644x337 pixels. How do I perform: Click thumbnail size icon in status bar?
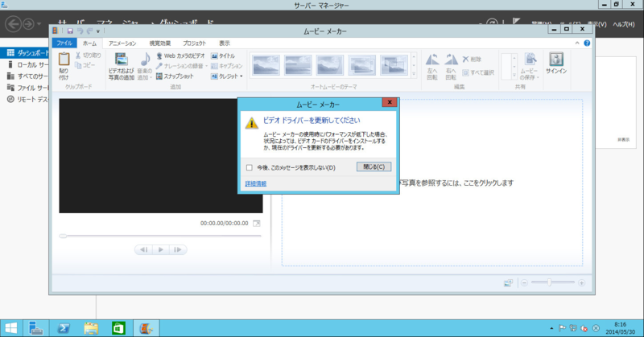tap(508, 283)
